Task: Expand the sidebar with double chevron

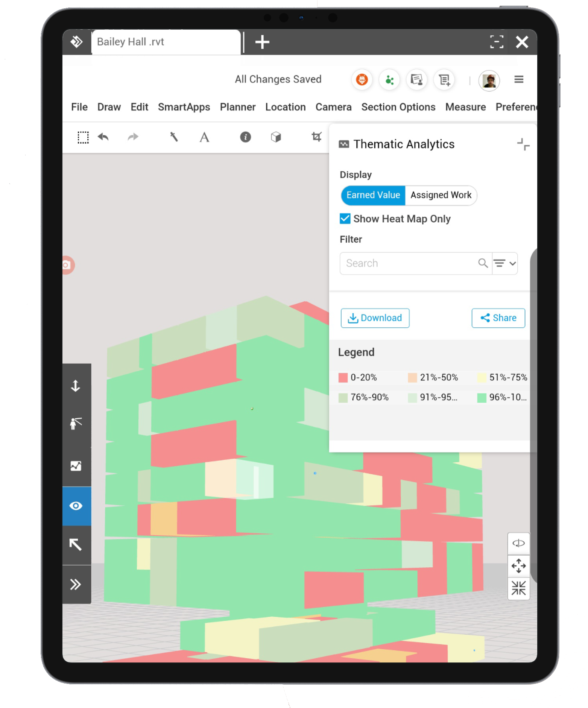Action: pyautogui.click(x=76, y=584)
